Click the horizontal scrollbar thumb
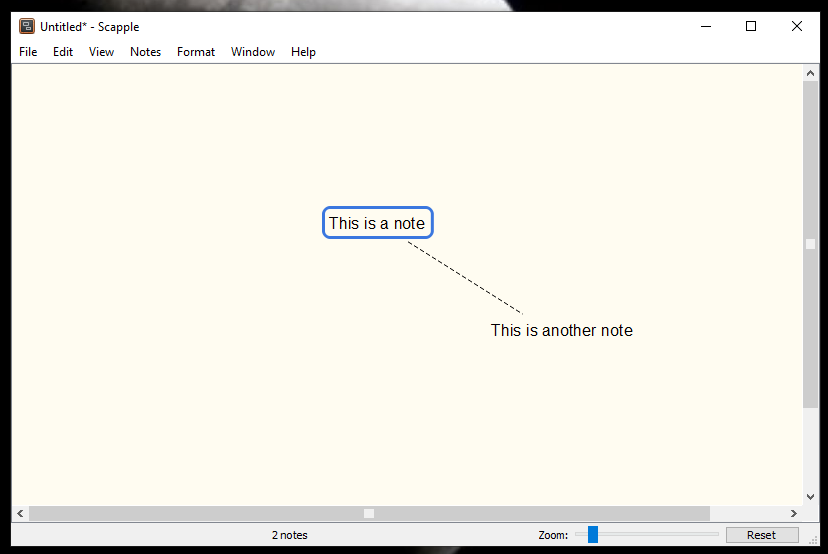This screenshot has width=828, height=554. pos(368,513)
